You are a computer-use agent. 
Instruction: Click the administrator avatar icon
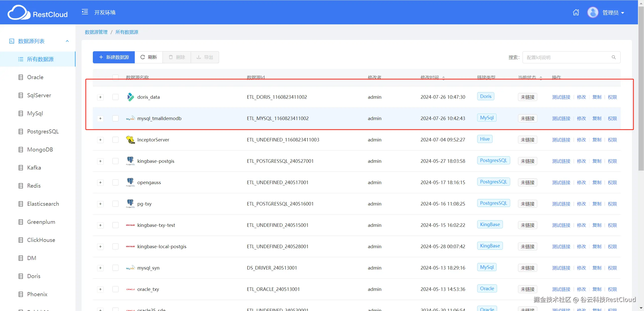pos(593,12)
